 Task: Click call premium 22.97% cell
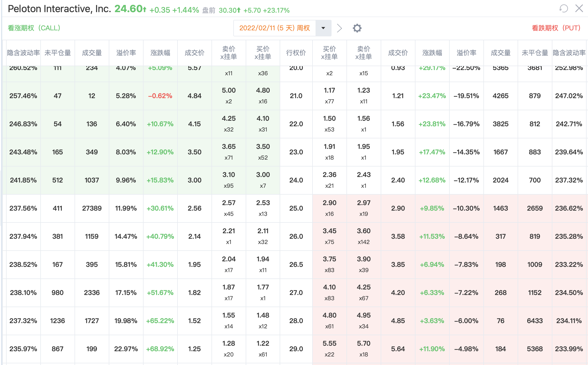click(126, 349)
